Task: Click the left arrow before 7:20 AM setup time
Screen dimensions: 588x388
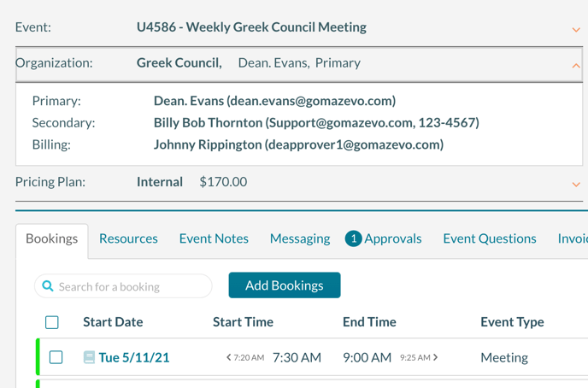Action: [x=228, y=357]
